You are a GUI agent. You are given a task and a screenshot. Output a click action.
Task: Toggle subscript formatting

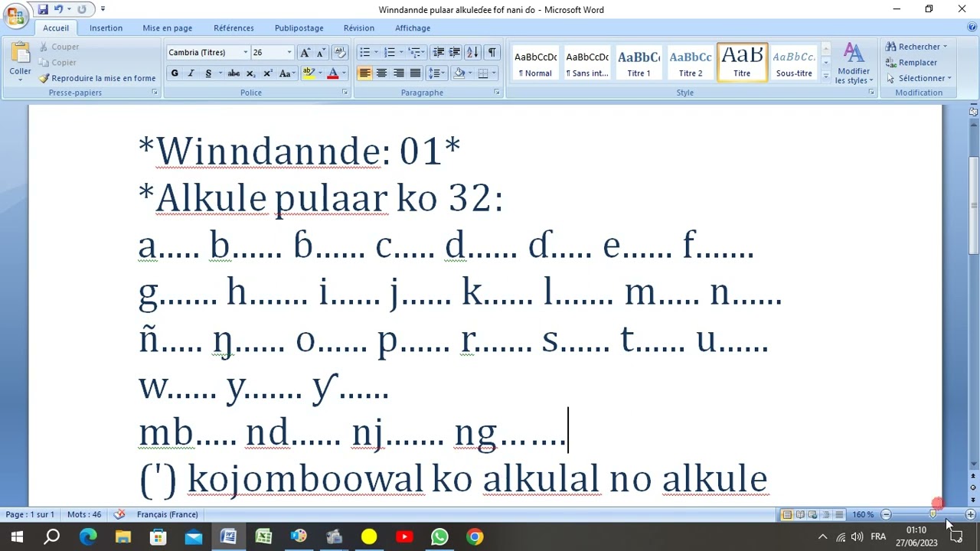click(x=251, y=73)
